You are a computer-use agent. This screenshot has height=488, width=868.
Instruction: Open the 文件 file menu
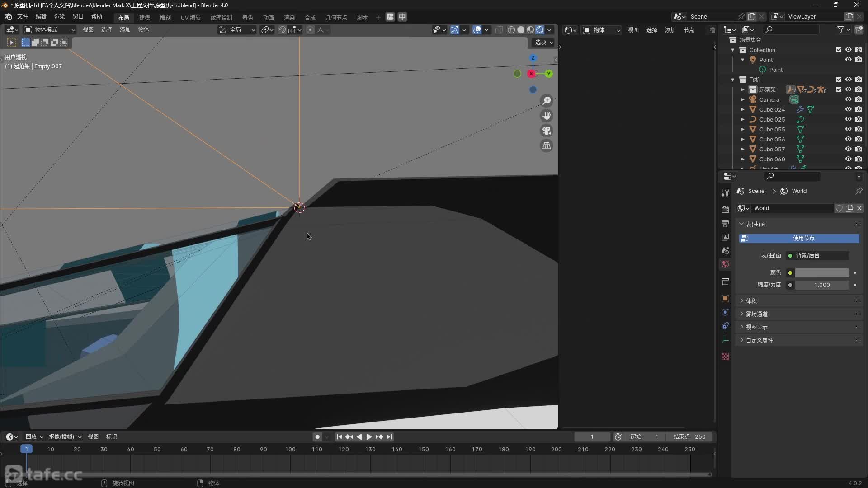coord(23,16)
